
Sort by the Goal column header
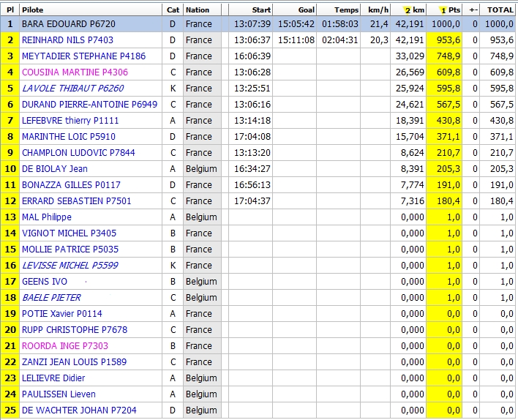point(306,10)
